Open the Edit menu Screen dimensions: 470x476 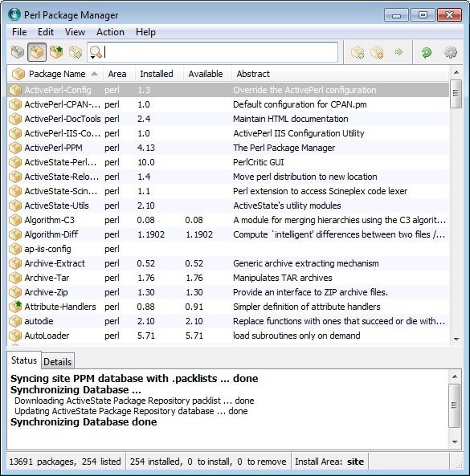[46, 32]
